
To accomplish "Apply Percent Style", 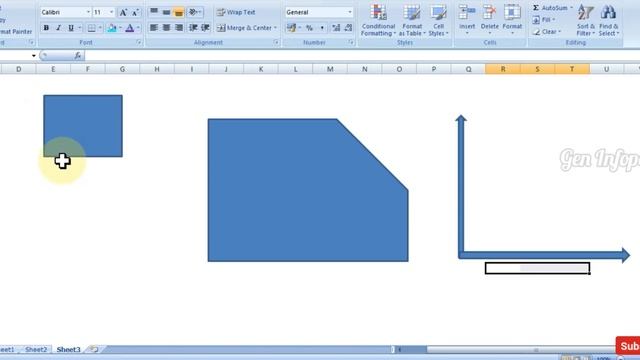I will pyautogui.click(x=309, y=28).
